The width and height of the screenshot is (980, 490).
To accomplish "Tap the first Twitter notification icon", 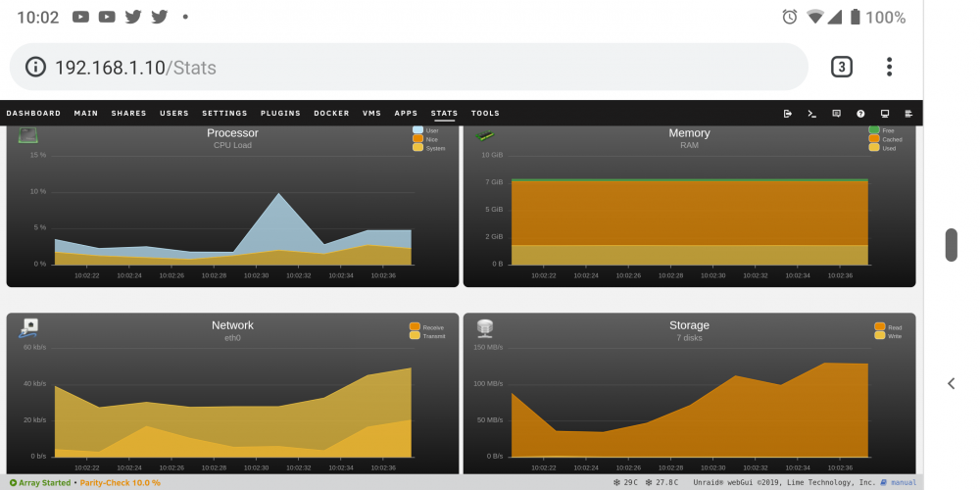I will [x=133, y=17].
